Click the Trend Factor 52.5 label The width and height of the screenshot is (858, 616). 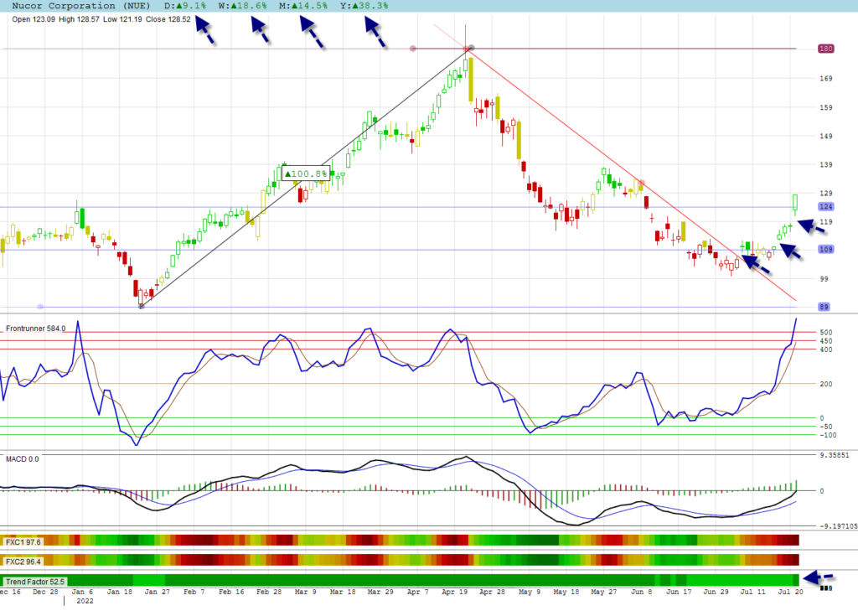coord(35,582)
